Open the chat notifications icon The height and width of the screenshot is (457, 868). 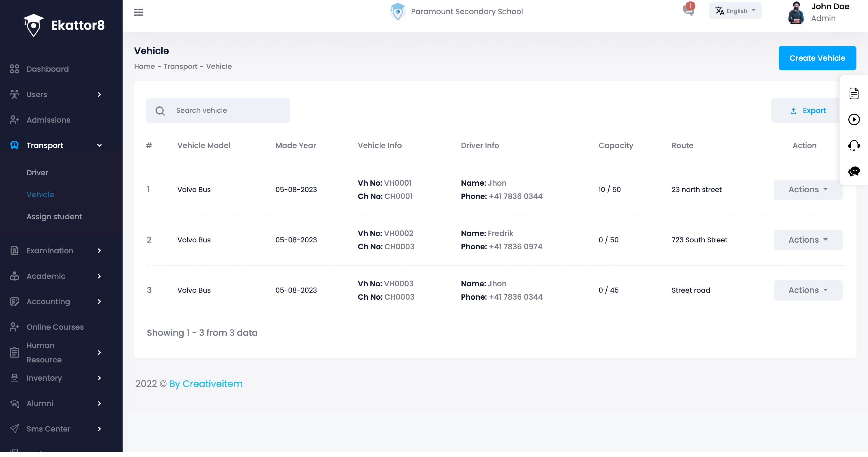click(688, 10)
